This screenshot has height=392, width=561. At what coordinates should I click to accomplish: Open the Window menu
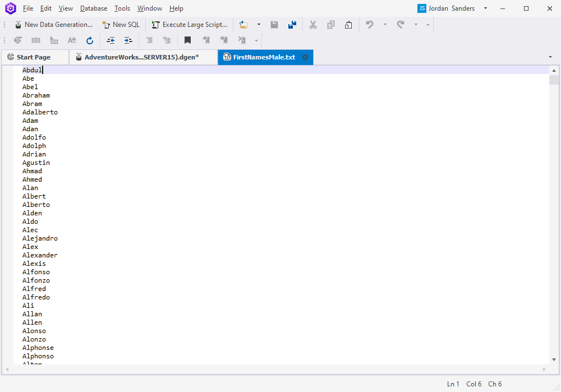click(x=150, y=8)
